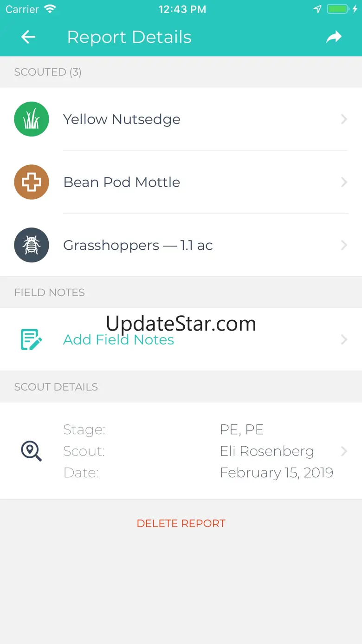
Task: Tap the Wi-Fi status icon
Action: [x=50, y=9]
